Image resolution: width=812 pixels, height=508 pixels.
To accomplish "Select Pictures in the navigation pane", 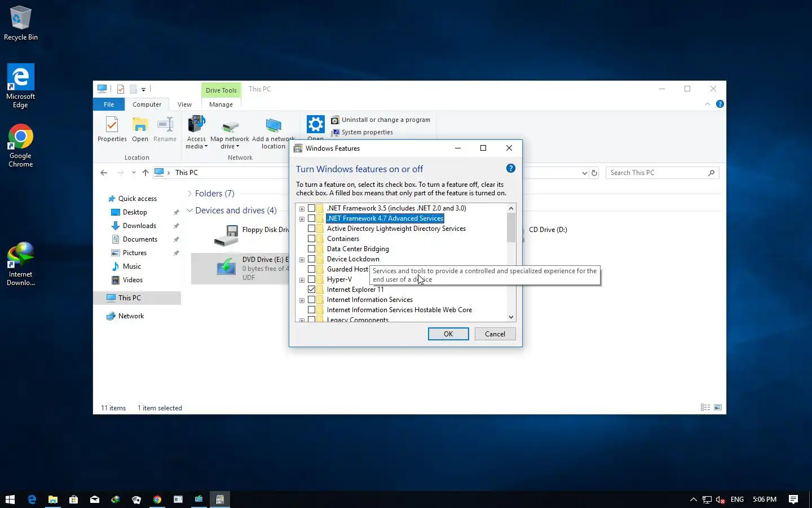I will [135, 253].
